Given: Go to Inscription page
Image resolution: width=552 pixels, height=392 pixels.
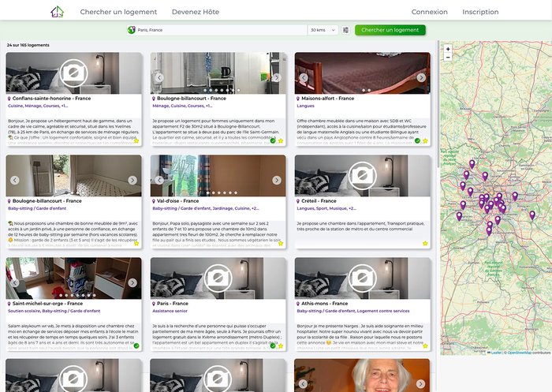Looking at the screenshot, I should pyautogui.click(x=480, y=12).
